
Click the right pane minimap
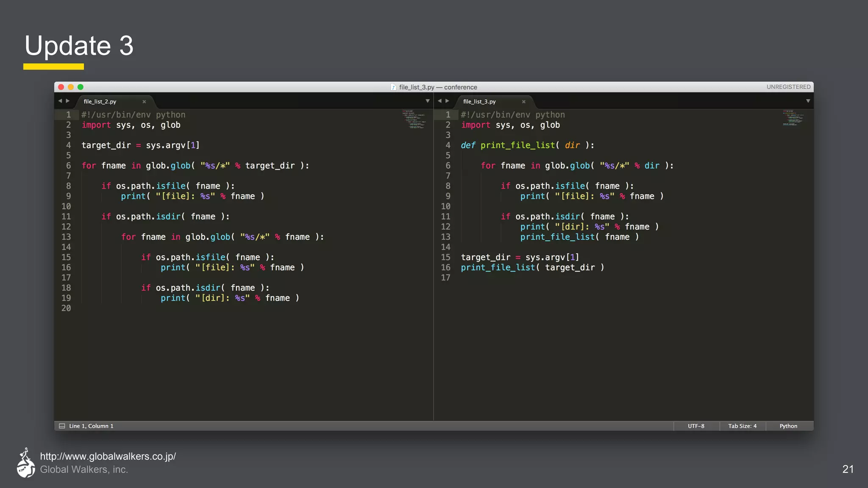[x=793, y=119]
